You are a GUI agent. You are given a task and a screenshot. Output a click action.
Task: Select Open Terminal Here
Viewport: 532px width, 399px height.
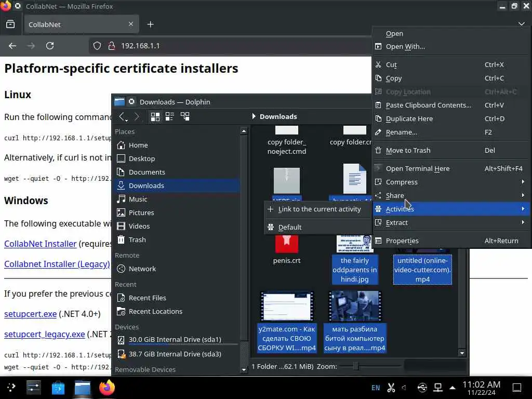[x=451, y=169]
